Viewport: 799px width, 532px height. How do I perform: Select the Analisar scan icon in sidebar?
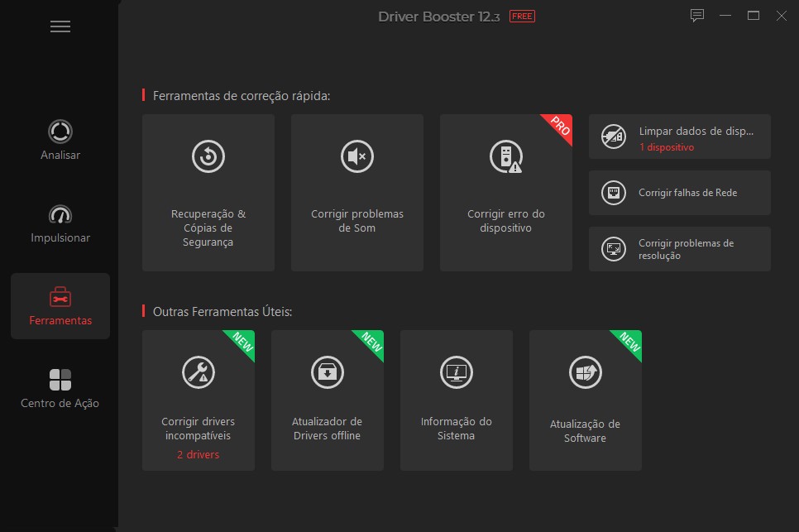[60, 141]
